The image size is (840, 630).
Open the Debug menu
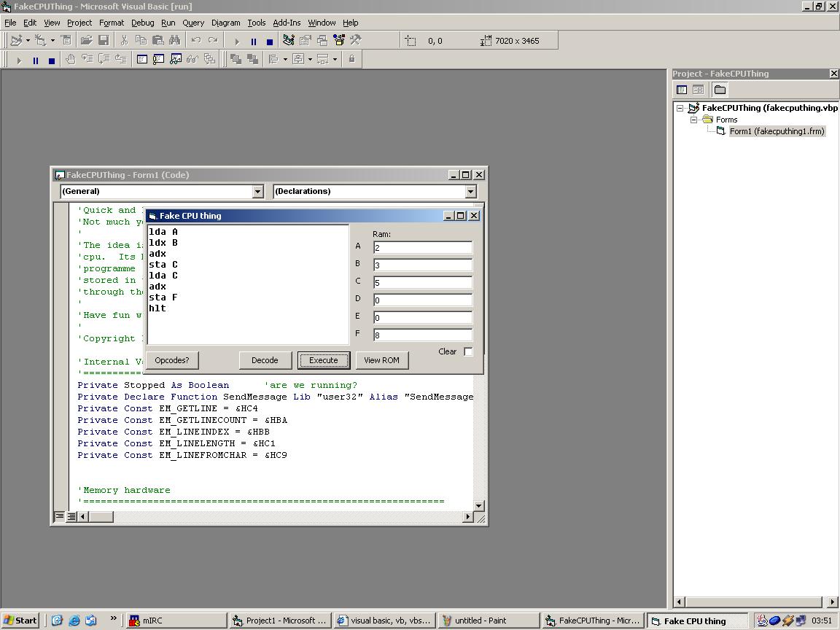pos(142,23)
